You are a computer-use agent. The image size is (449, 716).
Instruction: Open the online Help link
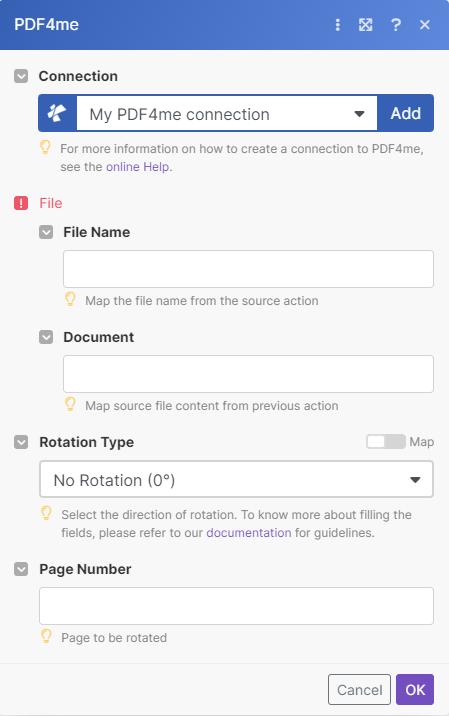click(137, 167)
